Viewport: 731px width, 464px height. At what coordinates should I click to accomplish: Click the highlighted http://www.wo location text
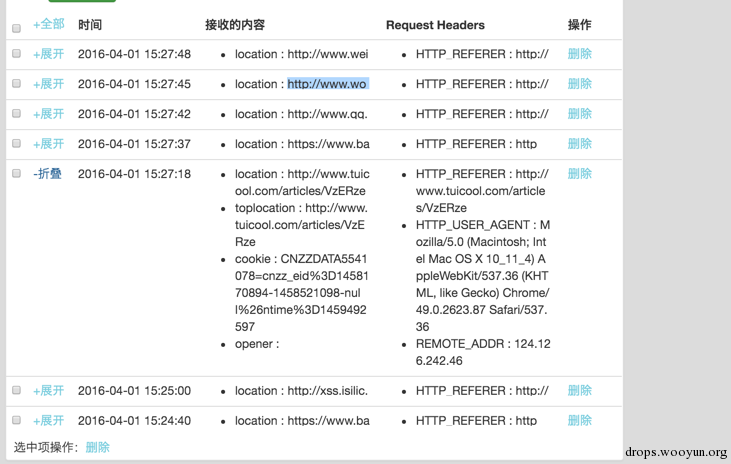tap(328, 84)
